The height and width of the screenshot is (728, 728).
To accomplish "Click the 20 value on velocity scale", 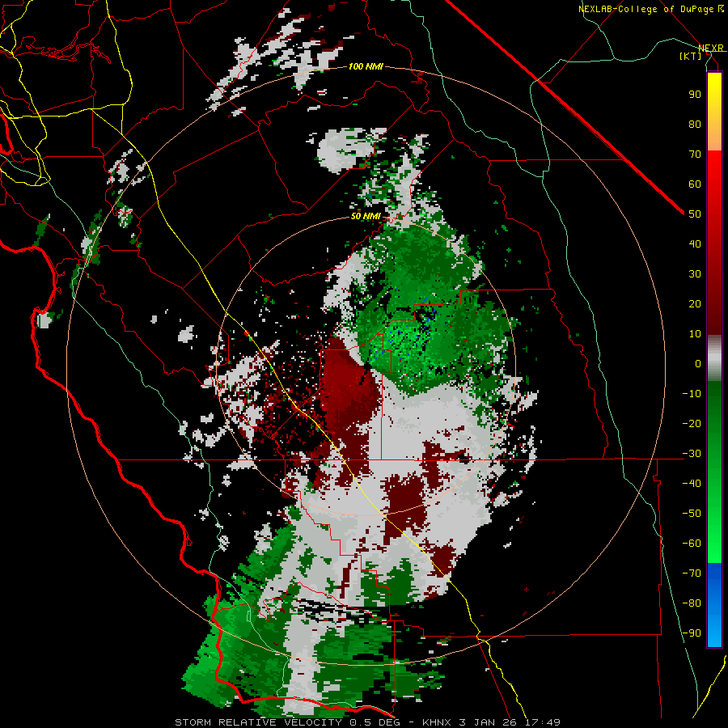I will (x=695, y=304).
